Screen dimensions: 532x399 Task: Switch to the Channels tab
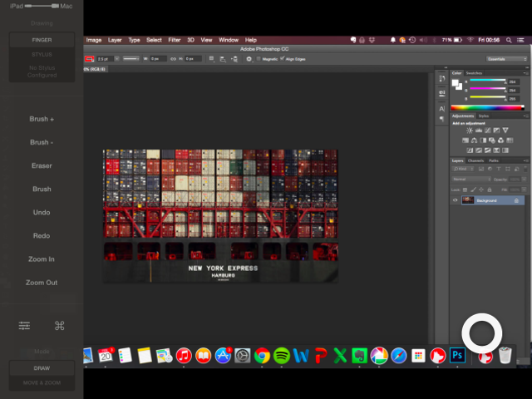tap(475, 160)
